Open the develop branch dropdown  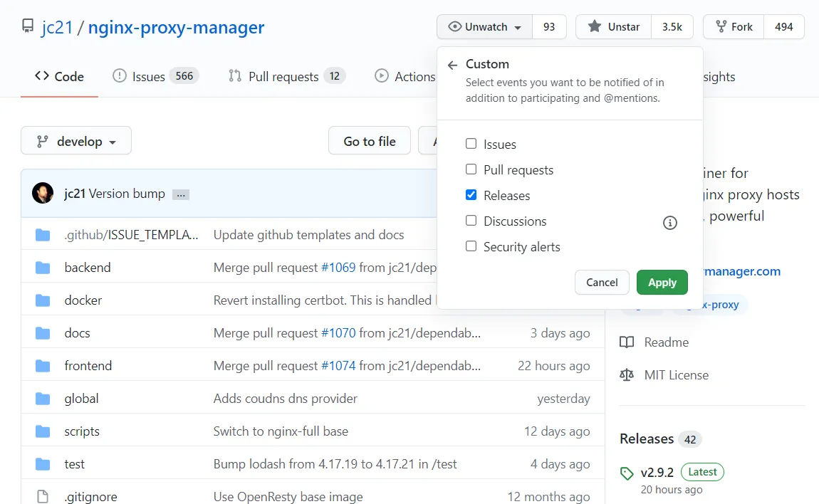coord(76,141)
